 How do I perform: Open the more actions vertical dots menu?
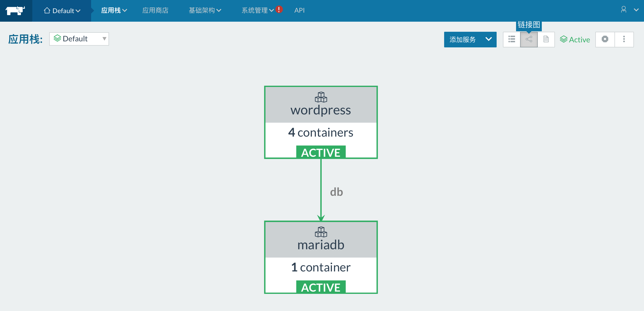[624, 39]
